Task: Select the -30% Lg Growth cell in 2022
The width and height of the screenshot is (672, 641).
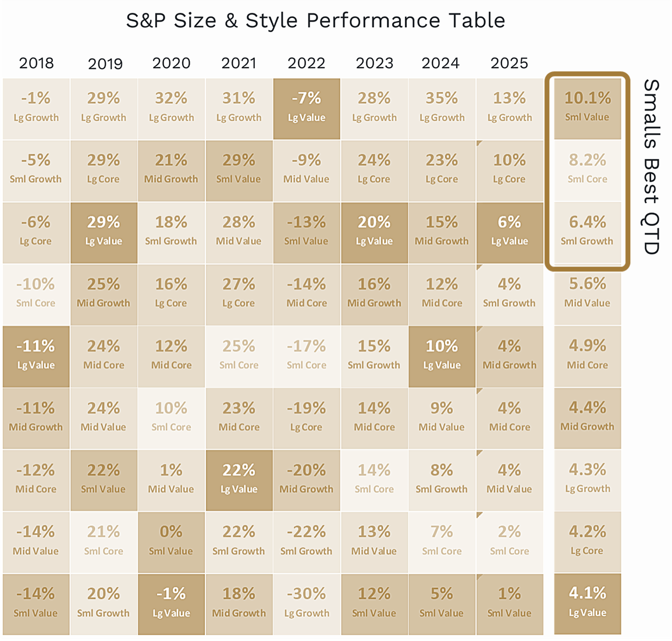Action: 307,603
